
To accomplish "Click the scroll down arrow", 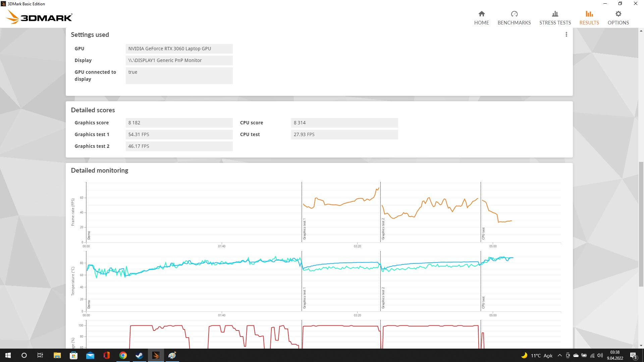I will (x=641, y=346).
